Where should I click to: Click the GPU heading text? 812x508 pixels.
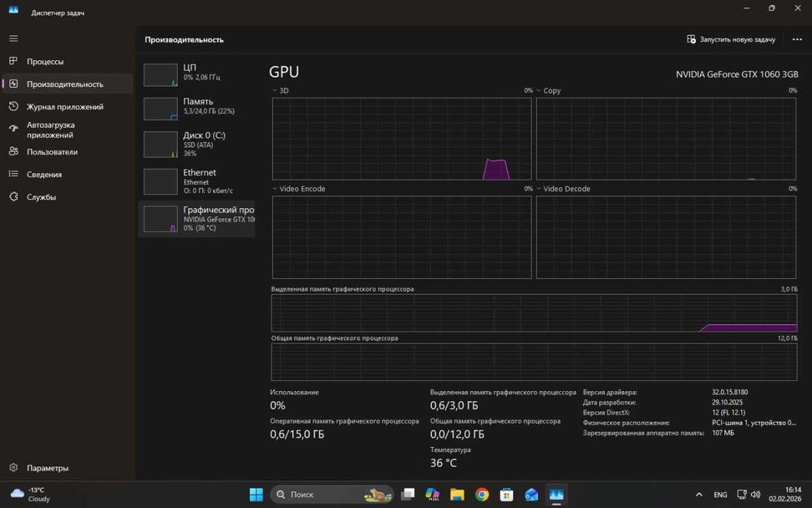[x=283, y=72]
